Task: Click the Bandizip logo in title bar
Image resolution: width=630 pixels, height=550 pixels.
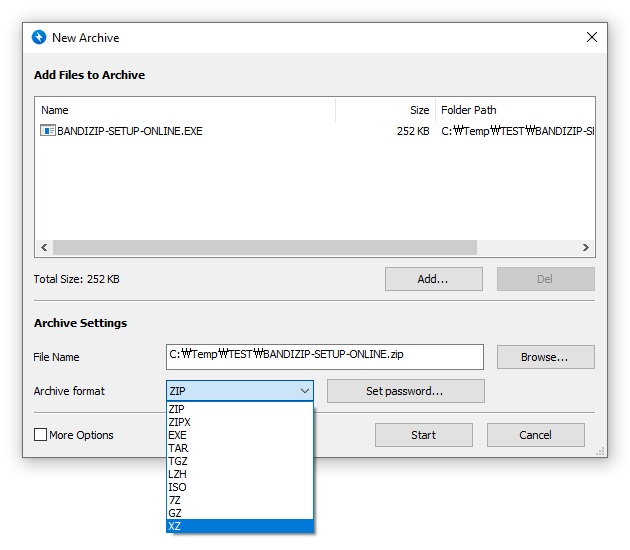Action: pyautogui.click(x=39, y=37)
